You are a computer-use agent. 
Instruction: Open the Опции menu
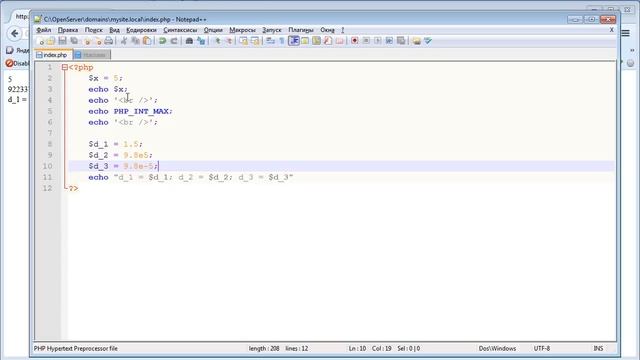pos(213,30)
